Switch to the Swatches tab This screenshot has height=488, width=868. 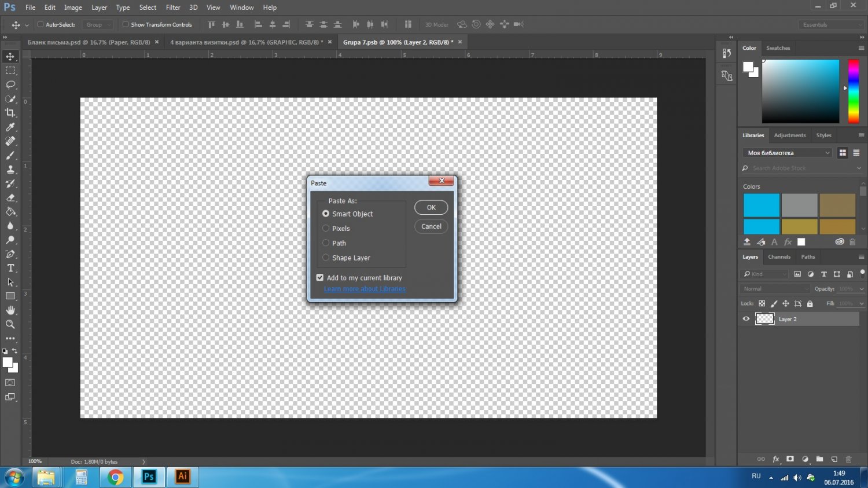click(x=778, y=48)
